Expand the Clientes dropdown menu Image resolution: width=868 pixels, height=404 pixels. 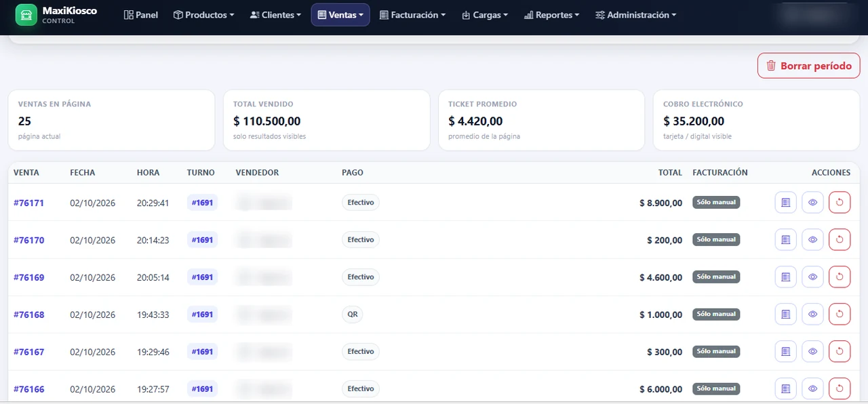click(275, 15)
